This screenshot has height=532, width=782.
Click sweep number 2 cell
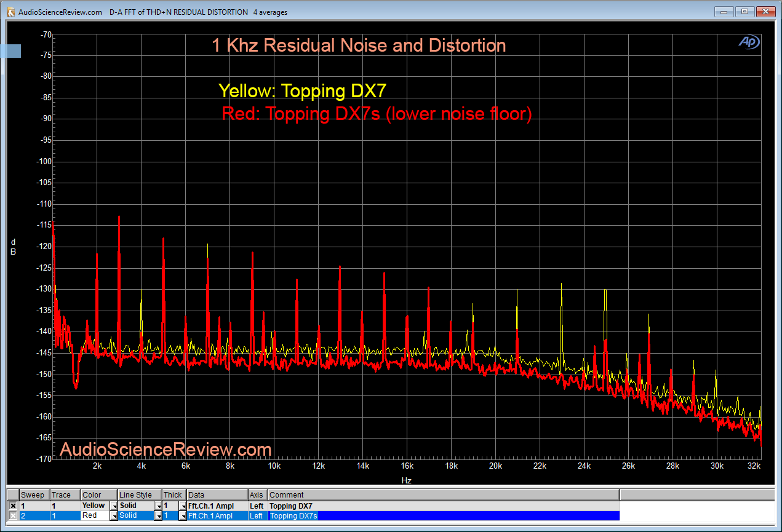(x=34, y=516)
